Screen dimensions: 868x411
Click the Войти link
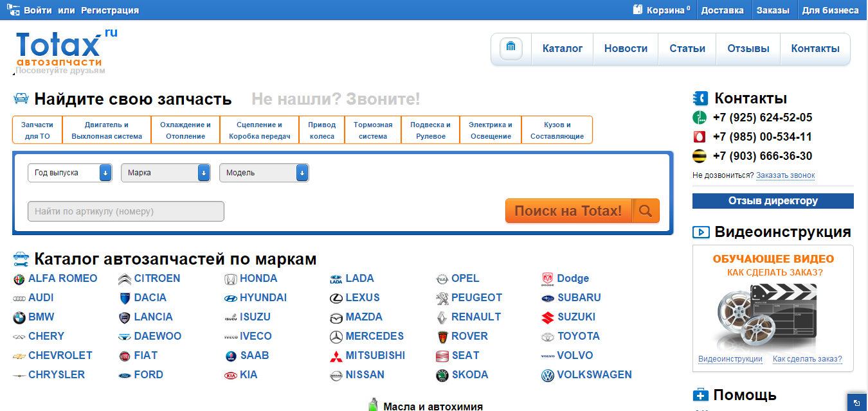pos(38,10)
